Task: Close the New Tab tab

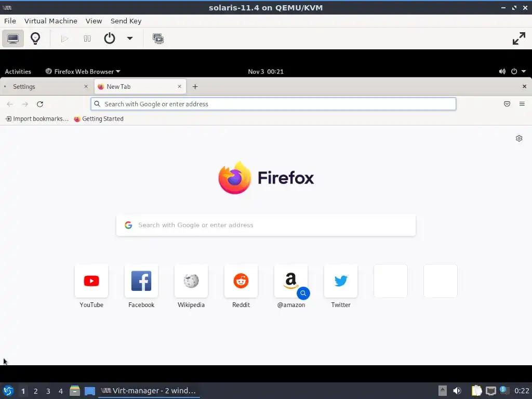Action: [179, 87]
